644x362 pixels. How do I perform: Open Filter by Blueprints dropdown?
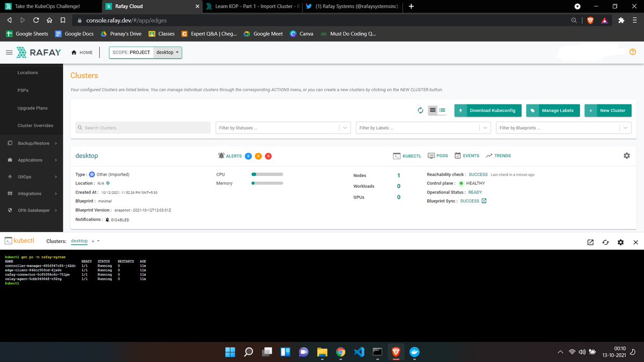[x=564, y=128]
